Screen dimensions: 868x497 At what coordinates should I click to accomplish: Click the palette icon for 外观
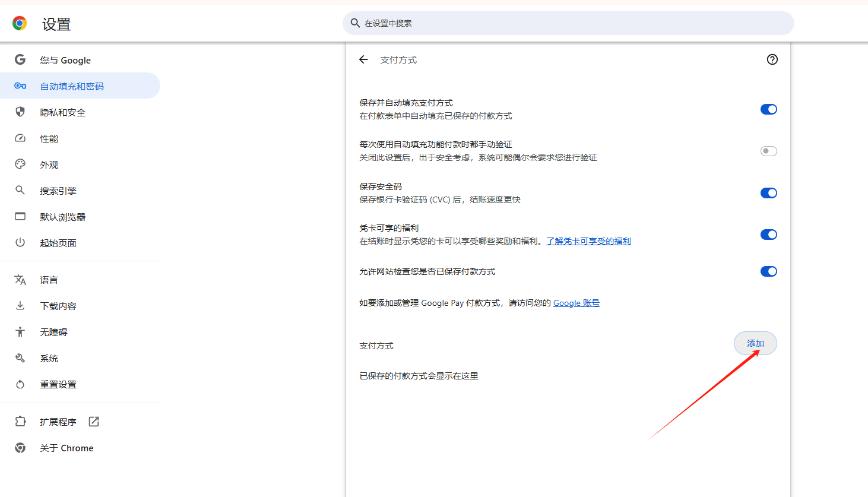(x=20, y=164)
